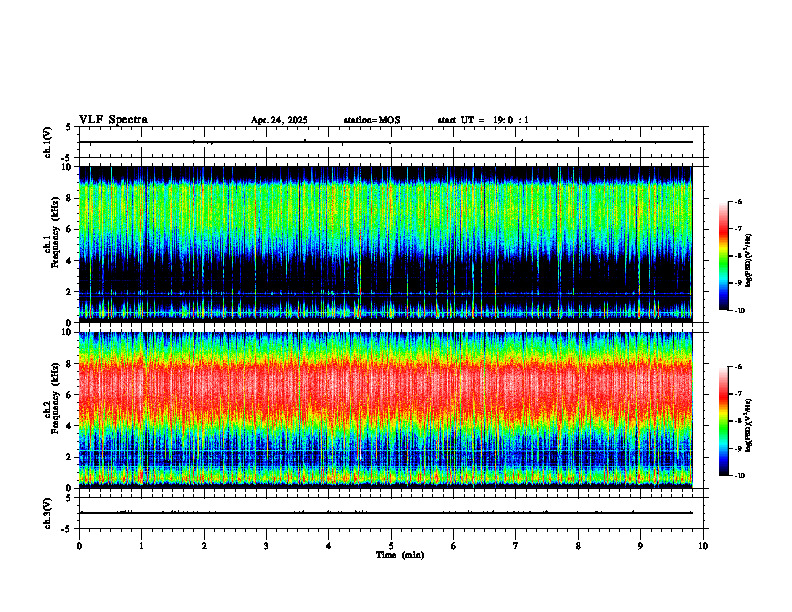Click the ch.2 "Frequency (kHz)" axis label

(x=55, y=398)
